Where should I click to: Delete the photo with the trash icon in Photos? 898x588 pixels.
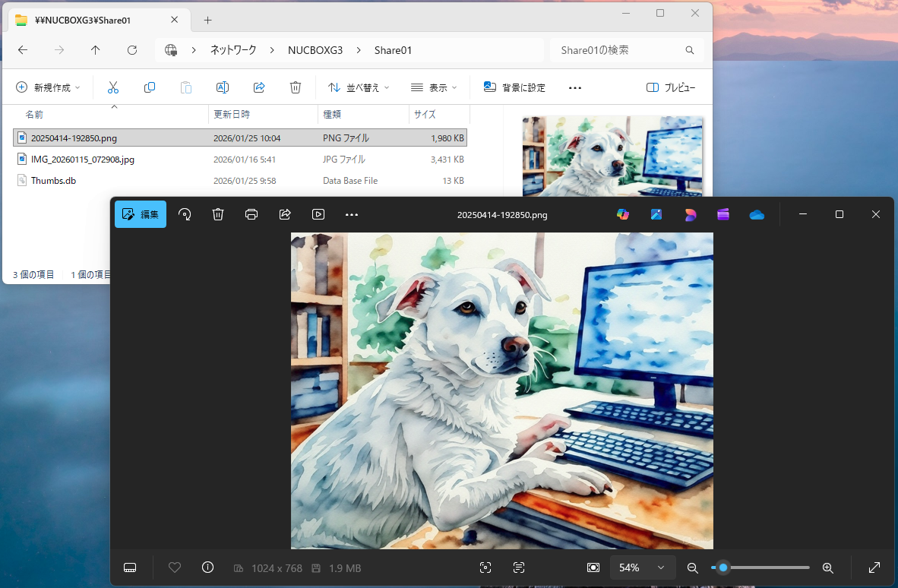[x=218, y=214]
